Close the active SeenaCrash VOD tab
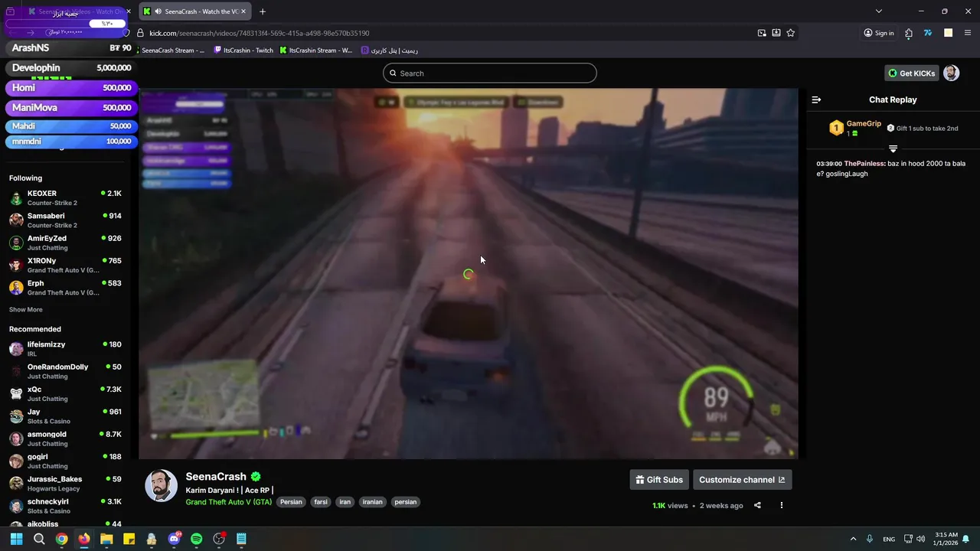 (x=243, y=11)
